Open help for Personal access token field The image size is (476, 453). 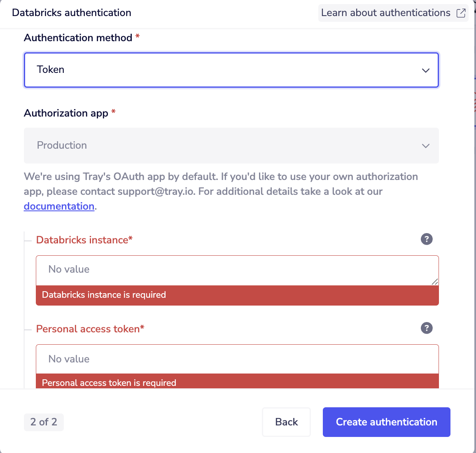[427, 328]
